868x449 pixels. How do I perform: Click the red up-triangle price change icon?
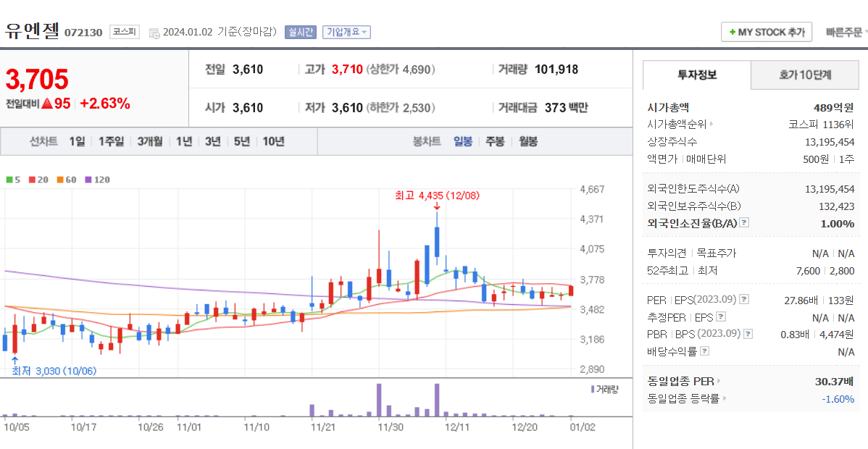(46, 104)
